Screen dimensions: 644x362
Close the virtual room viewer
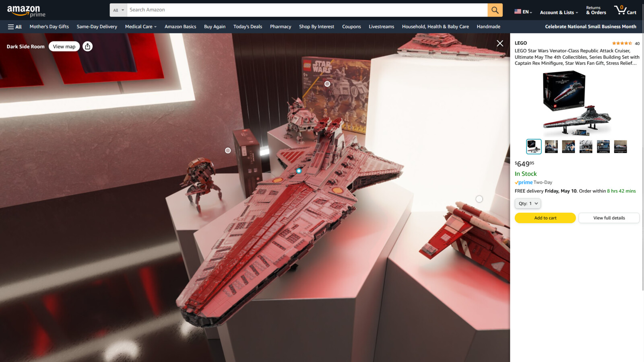click(x=500, y=43)
